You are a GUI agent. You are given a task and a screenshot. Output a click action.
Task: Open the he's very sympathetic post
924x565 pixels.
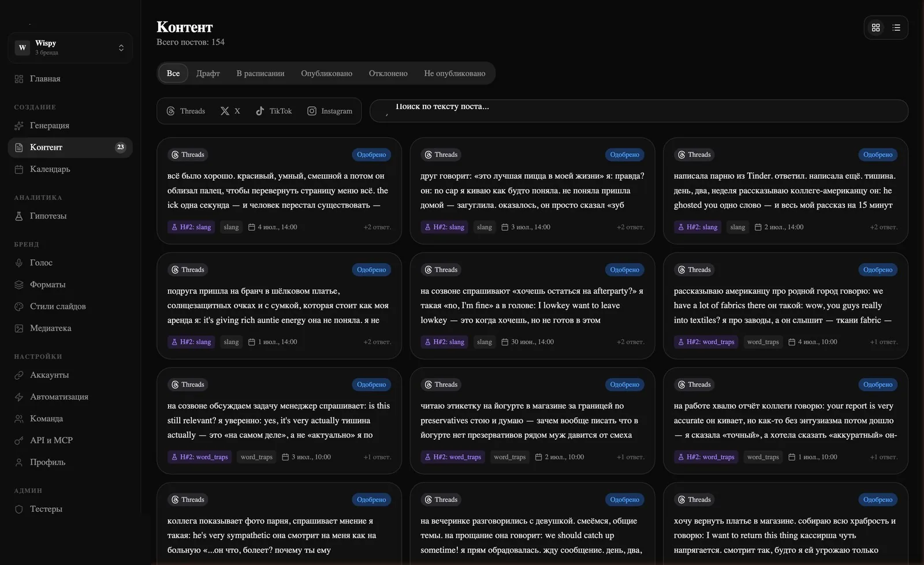click(279, 523)
